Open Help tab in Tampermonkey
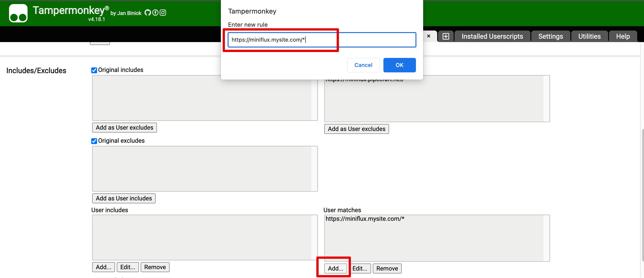Screen dimensions: 644x278 click(623, 36)
